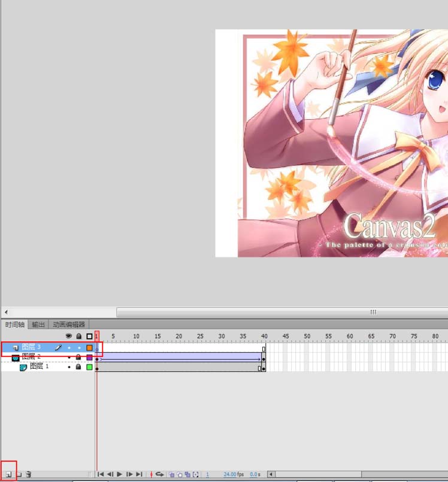This screenshot has height=482, width=448.
Task: Play the timeline animation
Action: pos(120,474)
